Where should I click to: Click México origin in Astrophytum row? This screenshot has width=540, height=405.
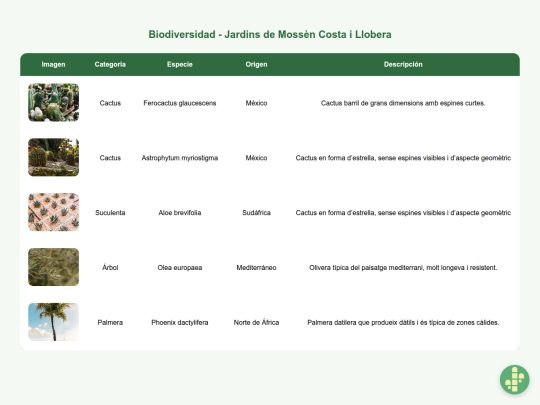click(256, 158)
